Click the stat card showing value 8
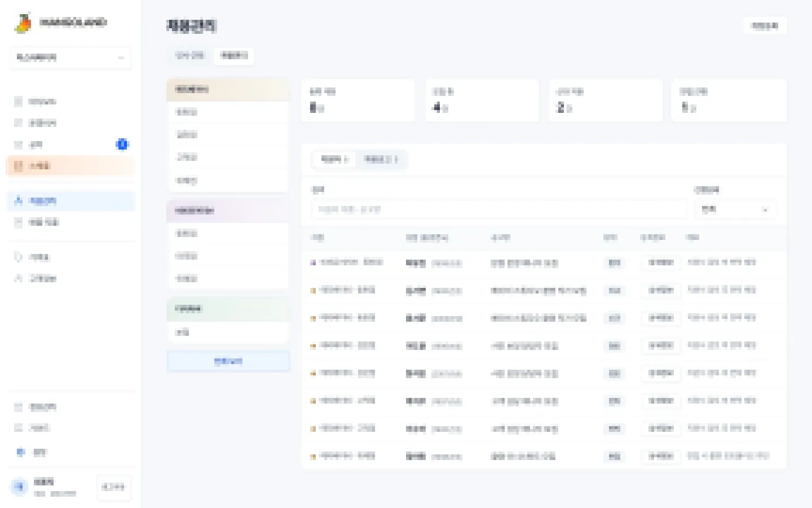 pos(358,100)
